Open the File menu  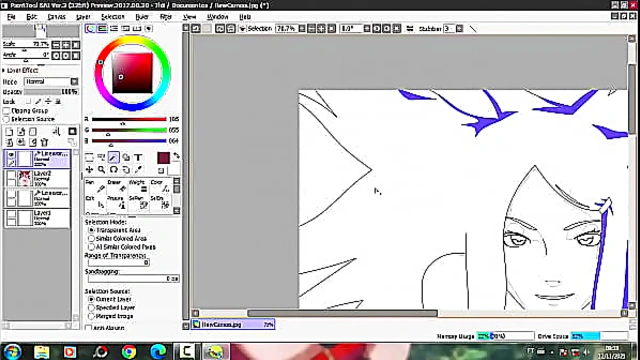[11, 17]
